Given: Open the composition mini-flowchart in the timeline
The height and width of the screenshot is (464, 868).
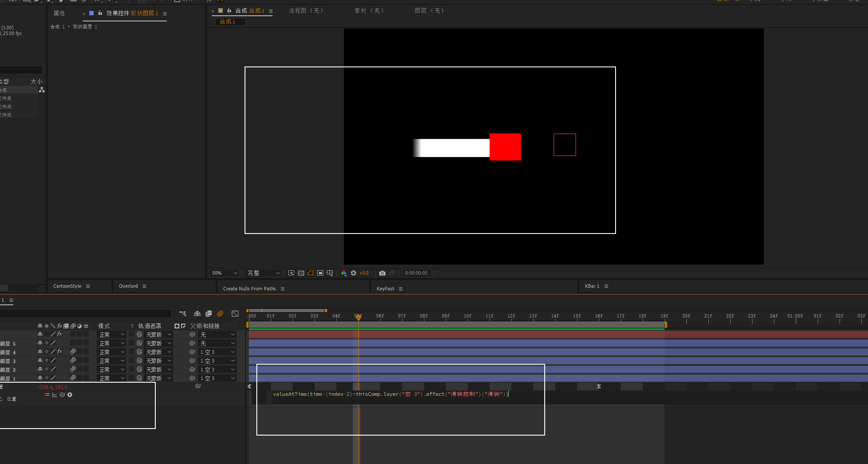Looking at the screenshot, I should pyautogui.click(x=182, y=314).
